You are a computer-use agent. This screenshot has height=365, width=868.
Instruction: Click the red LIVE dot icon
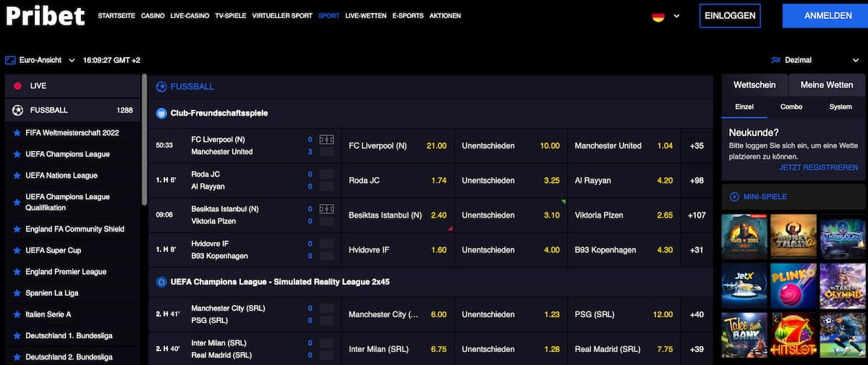[18, 86]
